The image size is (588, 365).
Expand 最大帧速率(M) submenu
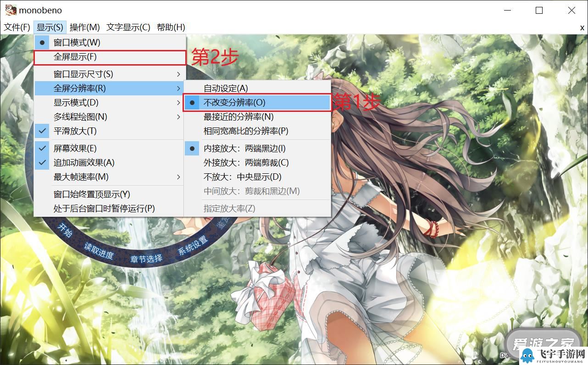[x=110, y=177]
